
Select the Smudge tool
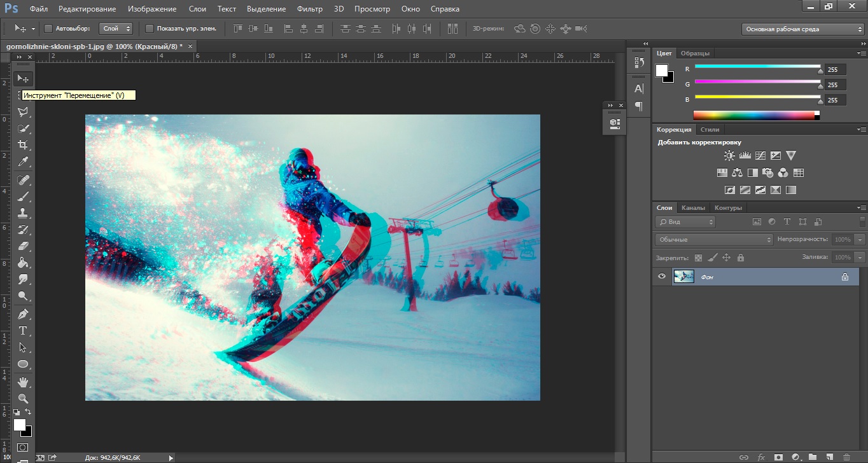(x=23, y=279)
